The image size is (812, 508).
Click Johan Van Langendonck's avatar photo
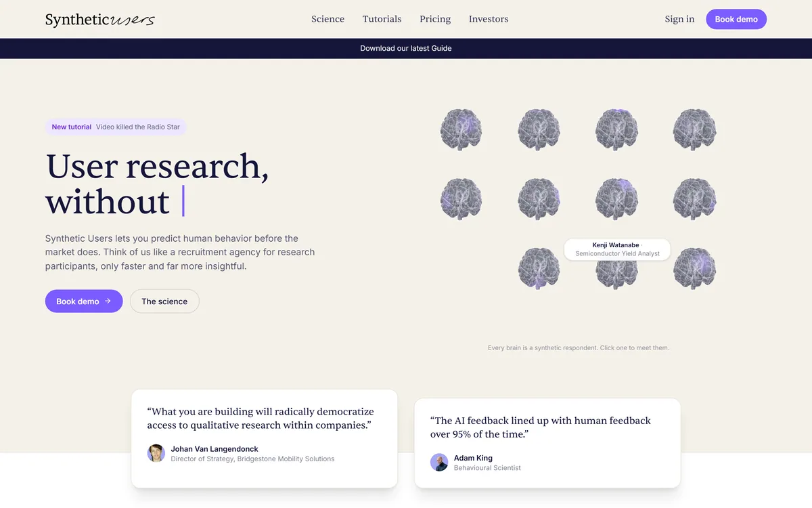tap(156, 453)
